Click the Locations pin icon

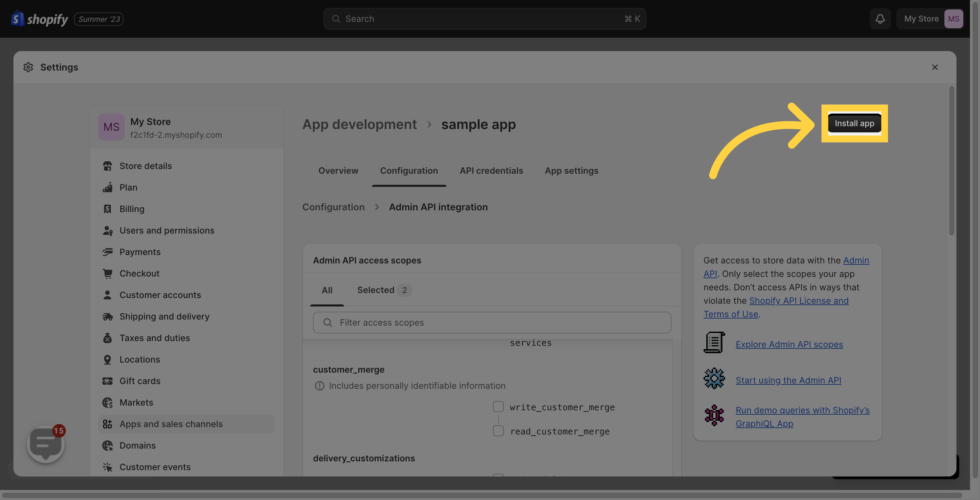point(107,360)
